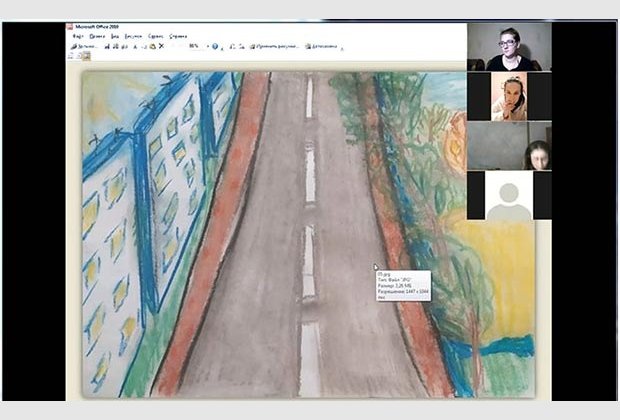Viewport: 620px width, 420px height.
Task: Click the red X delete icon
Action: tap(161, 46)
